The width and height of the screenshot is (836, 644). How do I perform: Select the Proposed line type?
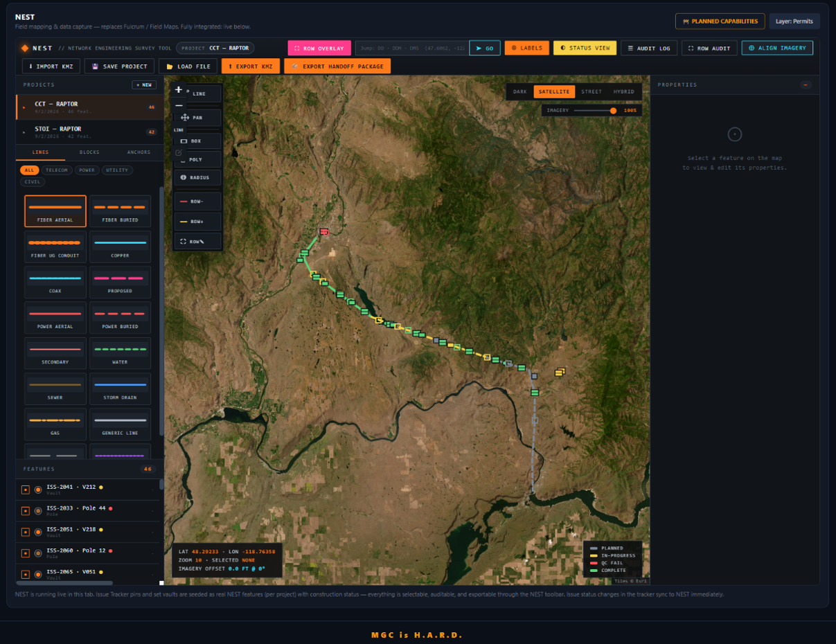[x=120, y=283]
